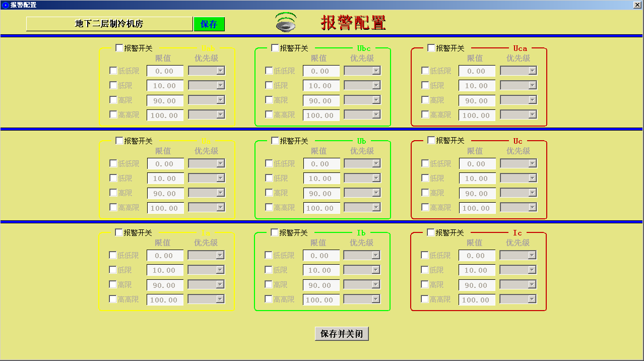644x361 pixels.
Task: Open 高高限 priority dropdown in Ic group
Action: point(532,299)
